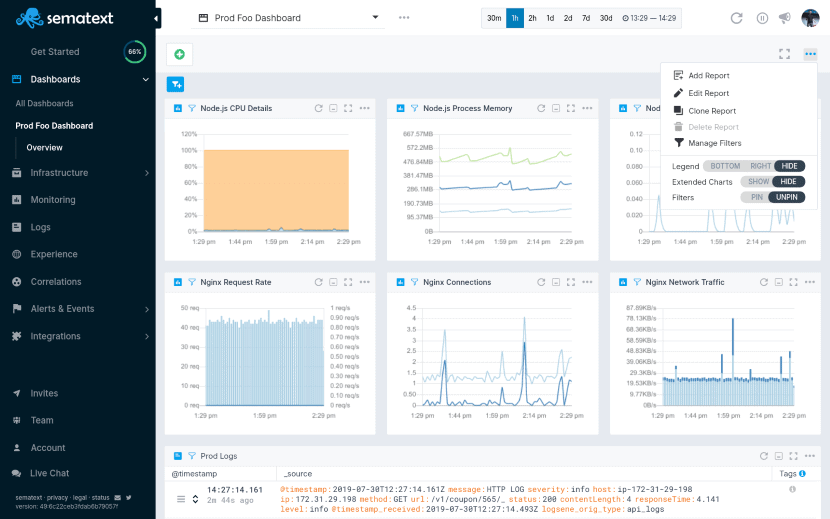Expand Node.js CPU Details to fullscreen
Viewport: 830px width, 519px height.
348,108
